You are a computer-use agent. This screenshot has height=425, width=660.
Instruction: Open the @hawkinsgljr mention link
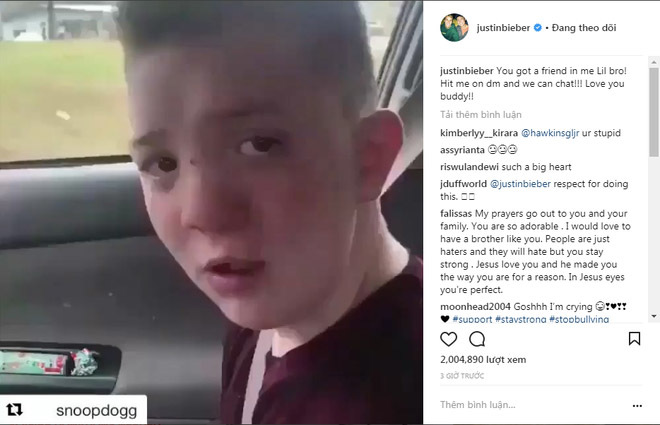tap(550, 133)
